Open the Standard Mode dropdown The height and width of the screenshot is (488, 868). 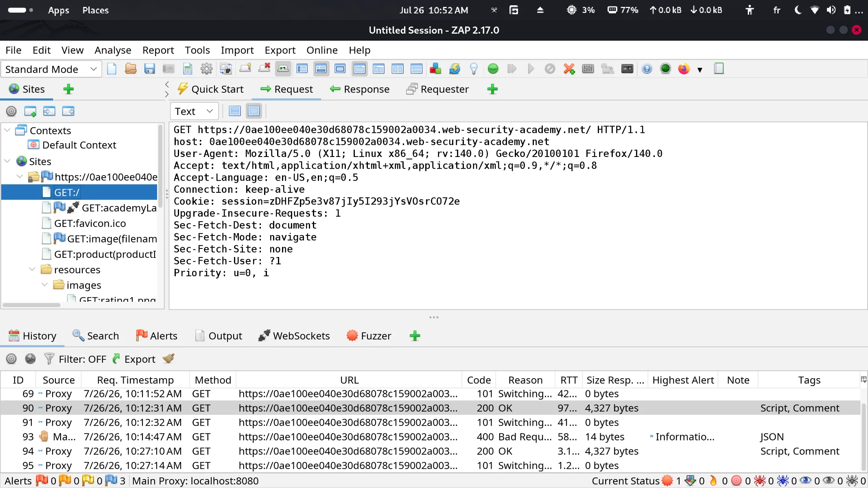[x=51, y=69]
